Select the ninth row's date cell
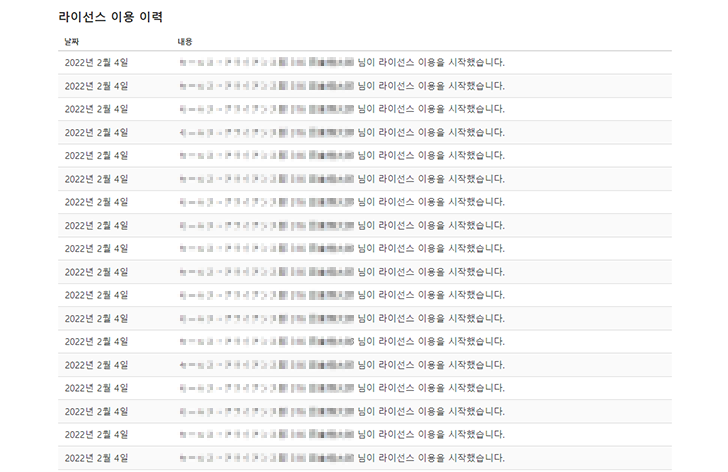This screenshot has width=728, height=472. pos(96,248)
